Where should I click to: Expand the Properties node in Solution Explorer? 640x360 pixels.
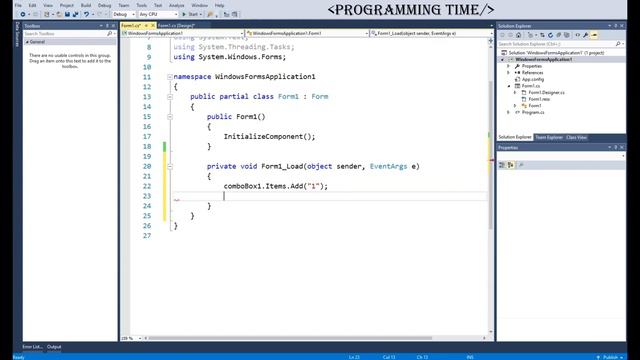click(509, 66)
